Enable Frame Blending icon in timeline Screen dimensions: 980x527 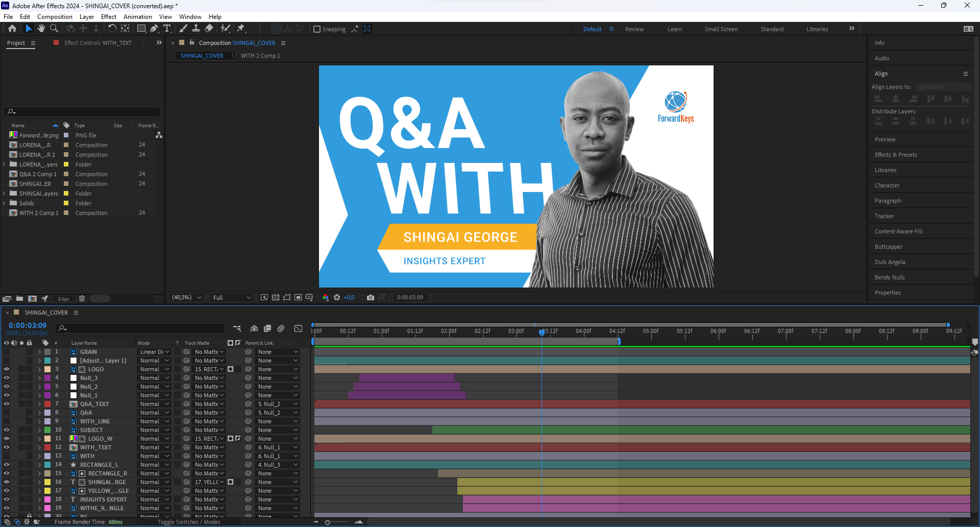(x=267, y=328)
